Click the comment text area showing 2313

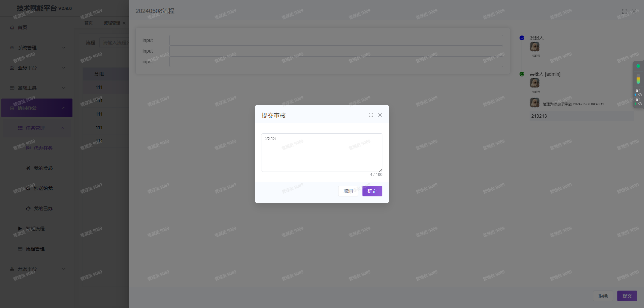pos(322,152)
